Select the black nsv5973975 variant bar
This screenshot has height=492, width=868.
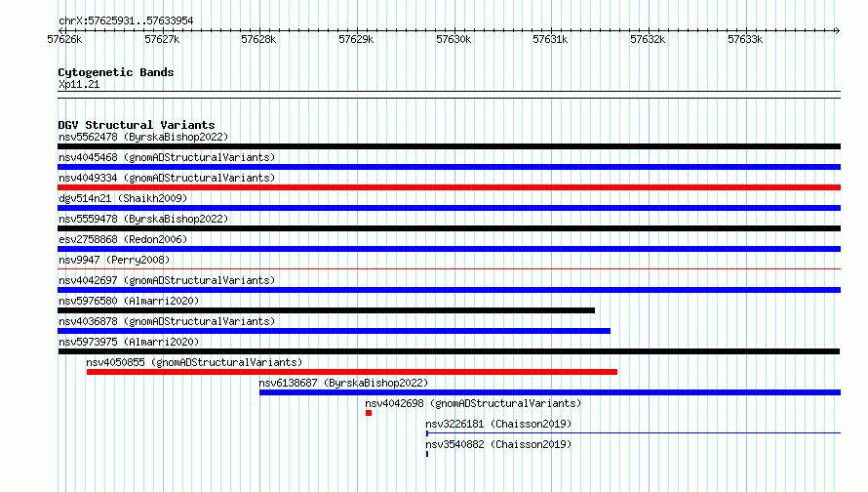point(449,351)
